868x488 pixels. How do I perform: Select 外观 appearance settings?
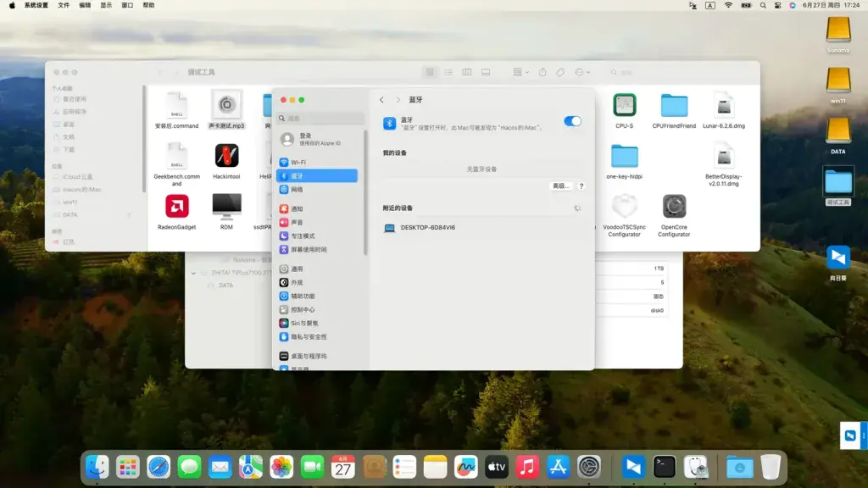tap(317, 282)
